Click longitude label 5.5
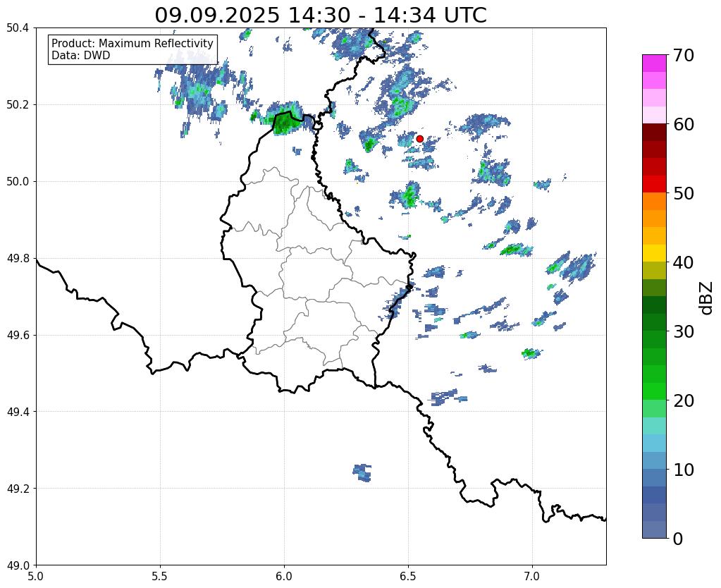Screen dimensions: 721x588 pyautogui.click(x=160, y=576)
